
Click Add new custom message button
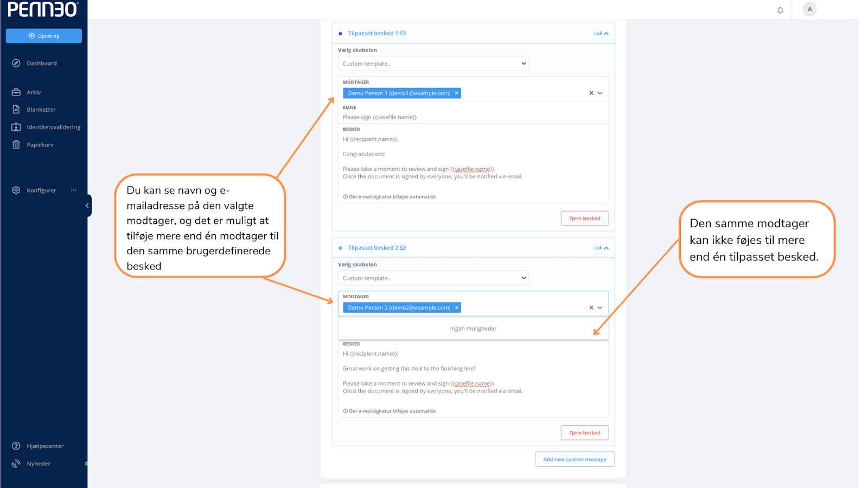tap(575, 459)
